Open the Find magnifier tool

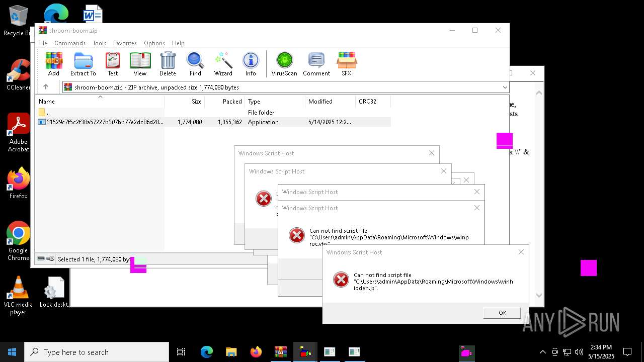point(195,64)
